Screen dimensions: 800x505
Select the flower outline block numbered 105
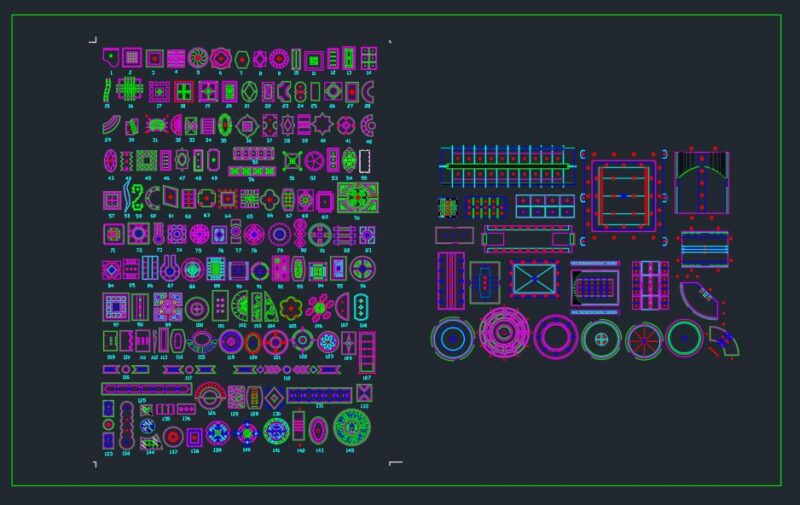point(291,308)
